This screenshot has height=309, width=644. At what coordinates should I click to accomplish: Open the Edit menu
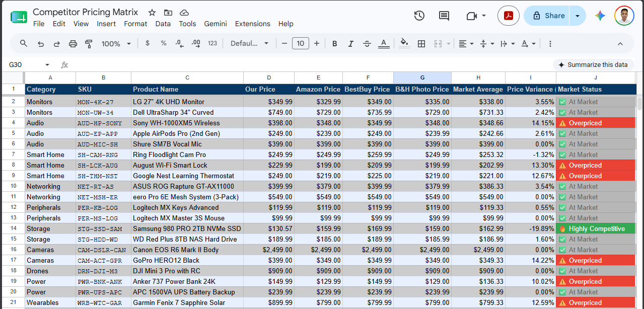click(x=59, y=24)
